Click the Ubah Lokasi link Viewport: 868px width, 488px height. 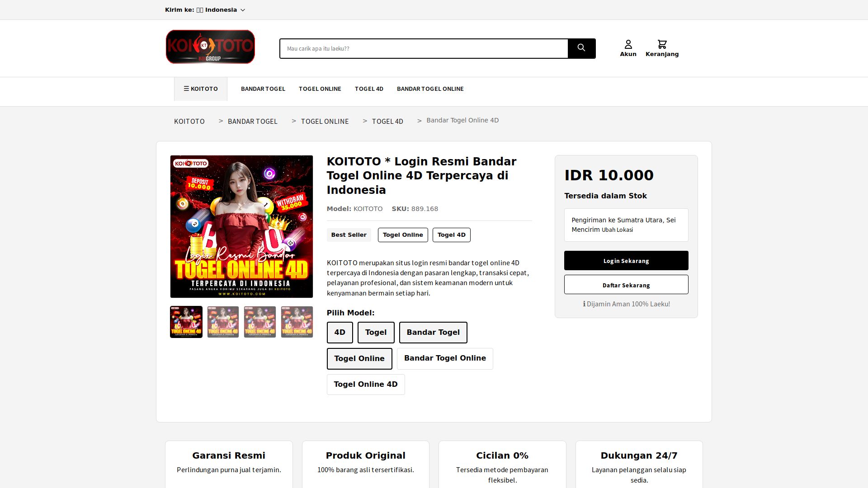[617, 230]
